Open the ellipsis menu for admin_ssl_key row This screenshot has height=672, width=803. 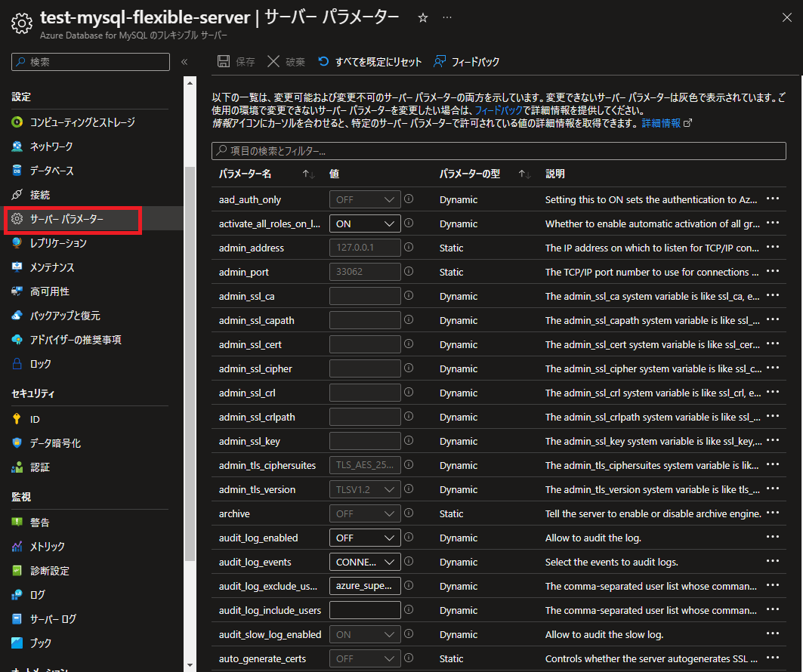pos(773,440)
